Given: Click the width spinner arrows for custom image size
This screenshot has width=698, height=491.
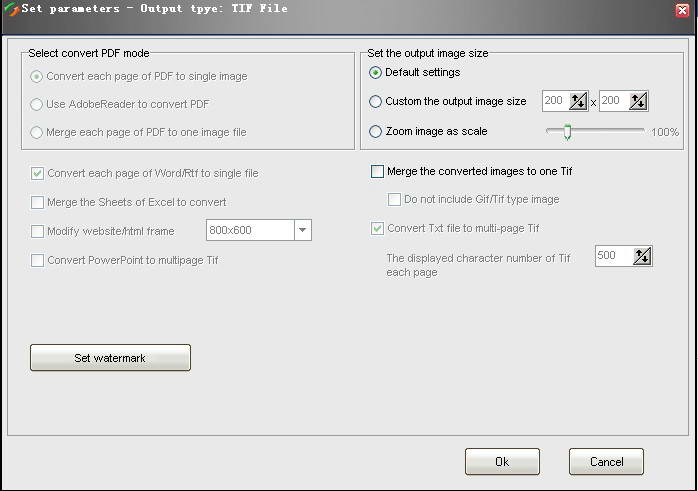Looking at the screenshot, I should tap(579, 101).
